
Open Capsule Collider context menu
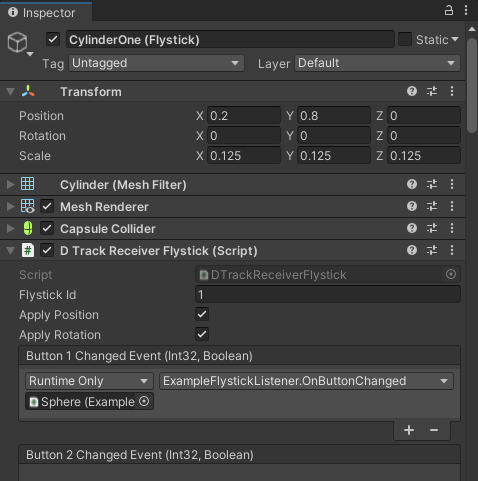tap(452, 228)
